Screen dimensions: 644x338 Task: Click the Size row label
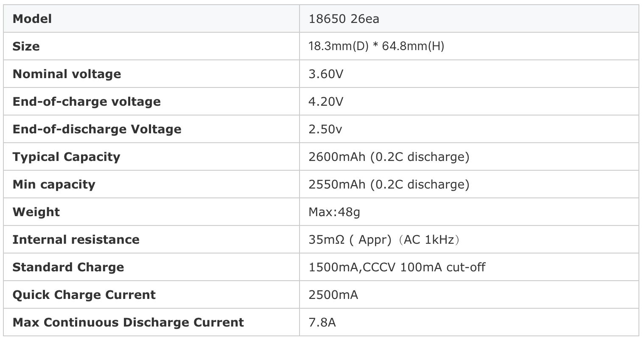click(26, 46)
